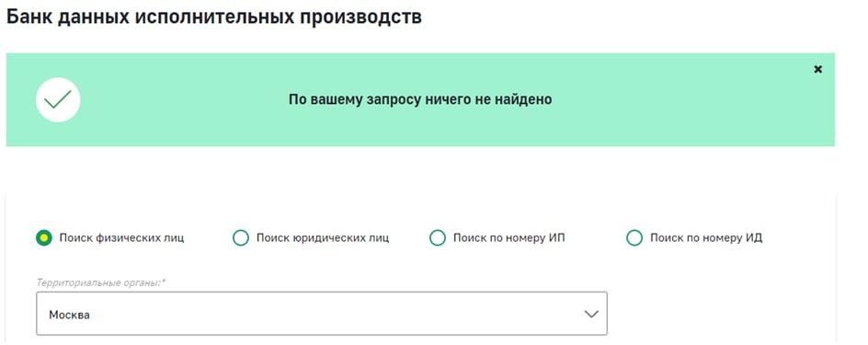Image resolution: width=868 pixels, height=345 pixels.
Task: Click the 'Территориальные органы:*' field caption
Action: [x=101, y=282]
